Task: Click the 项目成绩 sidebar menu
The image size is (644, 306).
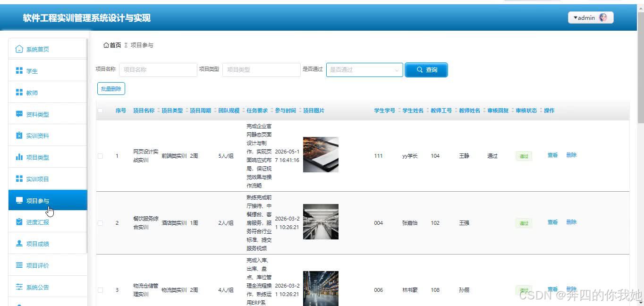Action: (48, 244)
